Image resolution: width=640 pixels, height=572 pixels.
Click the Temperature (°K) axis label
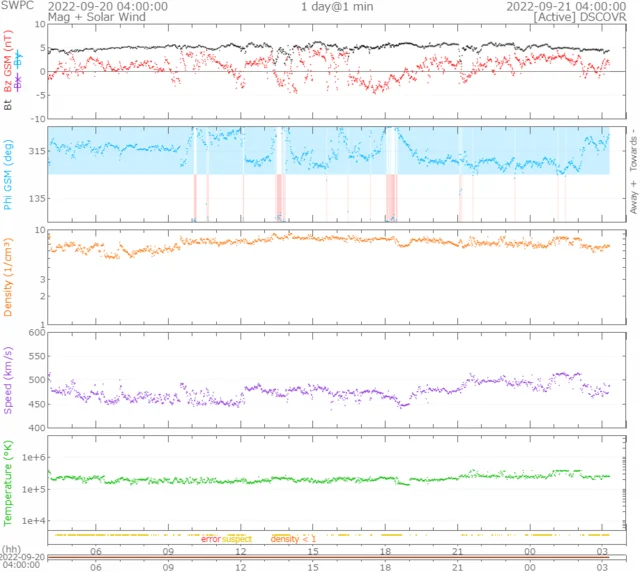tap(9, 481)
